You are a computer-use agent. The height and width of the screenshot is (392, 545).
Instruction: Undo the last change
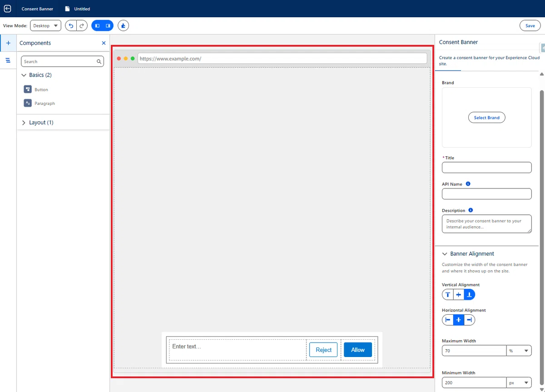pos(71,26)
